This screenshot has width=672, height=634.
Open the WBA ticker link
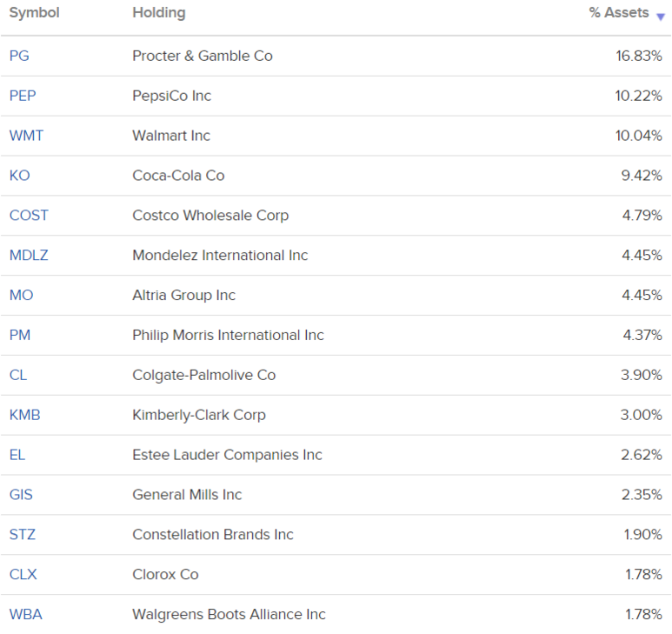[26, 614]
